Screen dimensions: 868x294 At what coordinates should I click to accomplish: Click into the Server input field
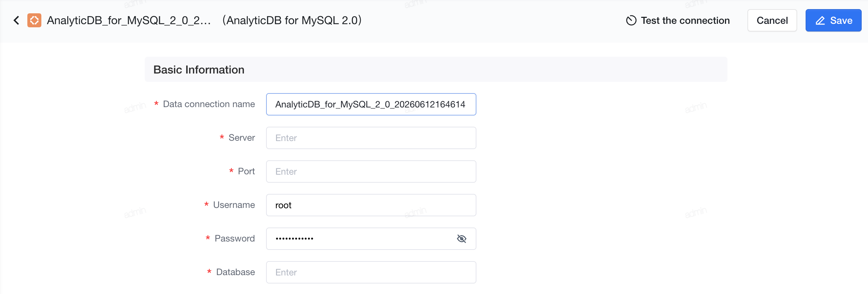click(371, 138)
